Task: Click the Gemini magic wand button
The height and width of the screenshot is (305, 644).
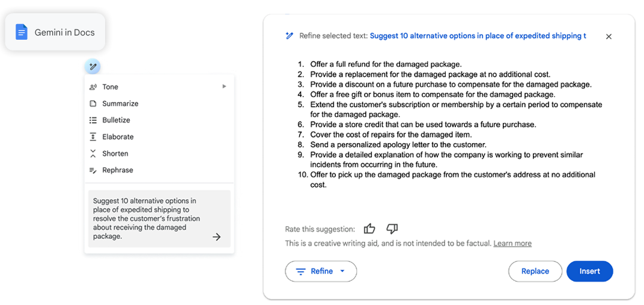Action: click(x=93, y=67)
